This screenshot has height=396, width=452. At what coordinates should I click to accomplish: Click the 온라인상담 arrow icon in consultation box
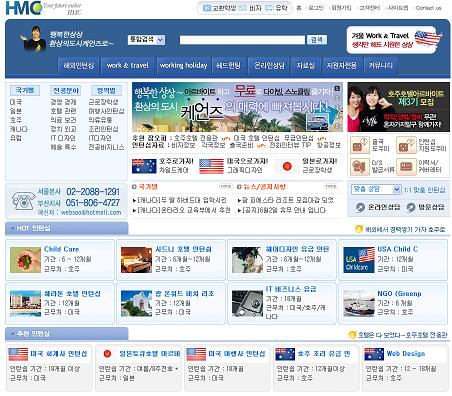pyautogui.click(x=360, y=207)
